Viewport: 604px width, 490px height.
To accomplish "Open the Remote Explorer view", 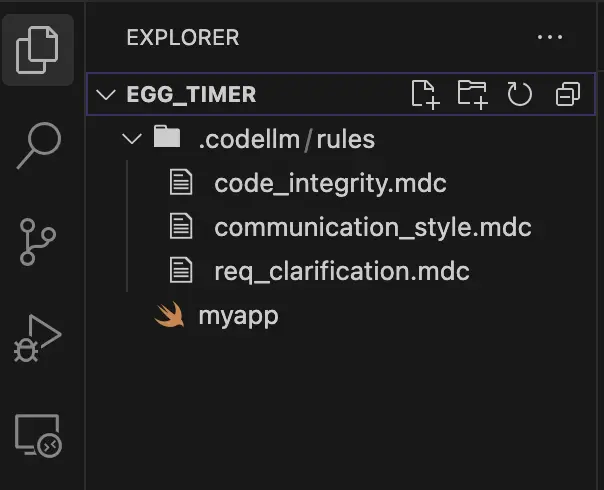I will (x=39, y=436).
